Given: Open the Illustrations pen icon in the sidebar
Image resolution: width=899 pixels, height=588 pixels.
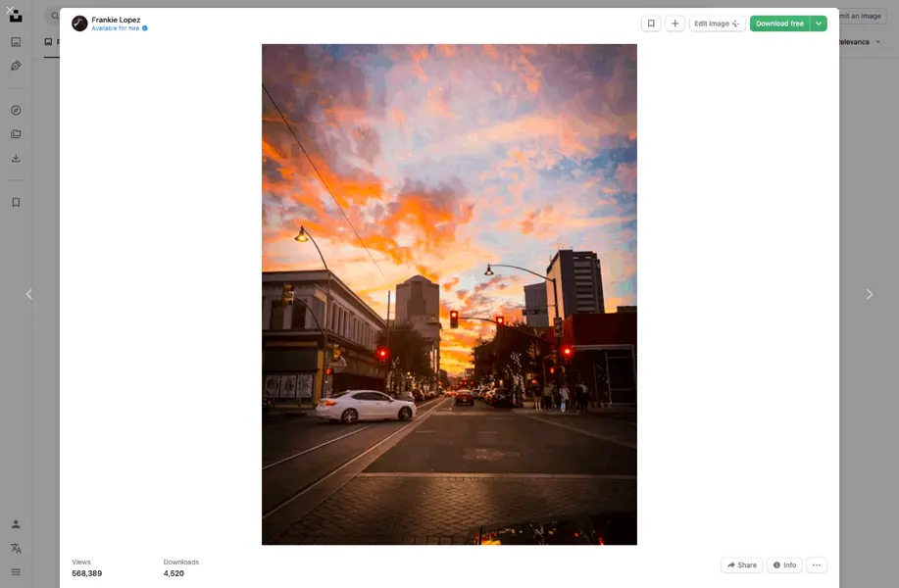Looking at the screenshot, I should pos(16,66).
